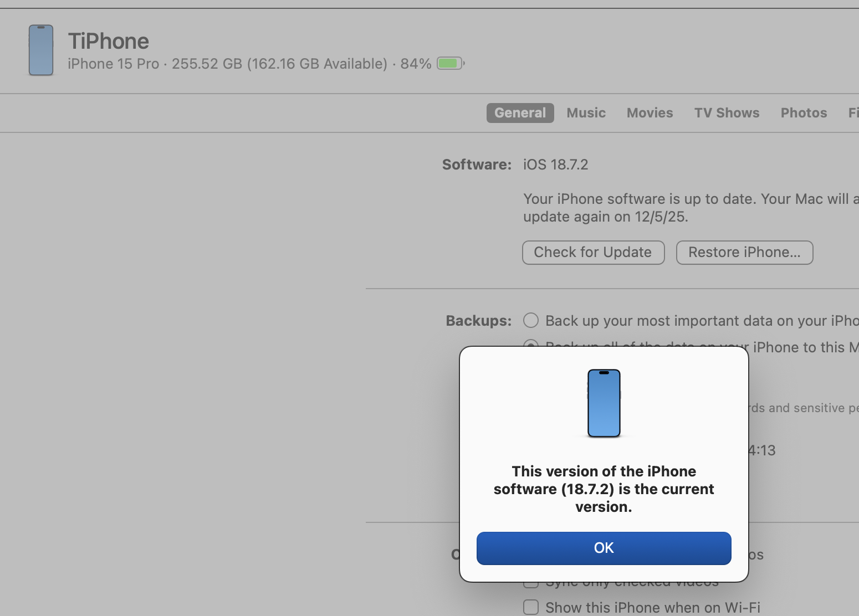Click the storage info line under TiPhone
The width and height of the screenshot is (859, 616).
[x=249, y=64]
